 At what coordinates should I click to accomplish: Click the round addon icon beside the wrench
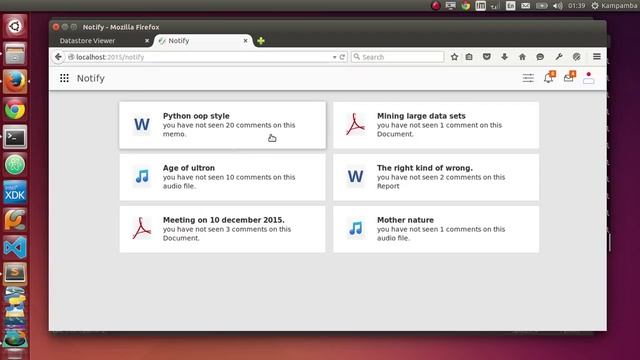coord(576,57)
